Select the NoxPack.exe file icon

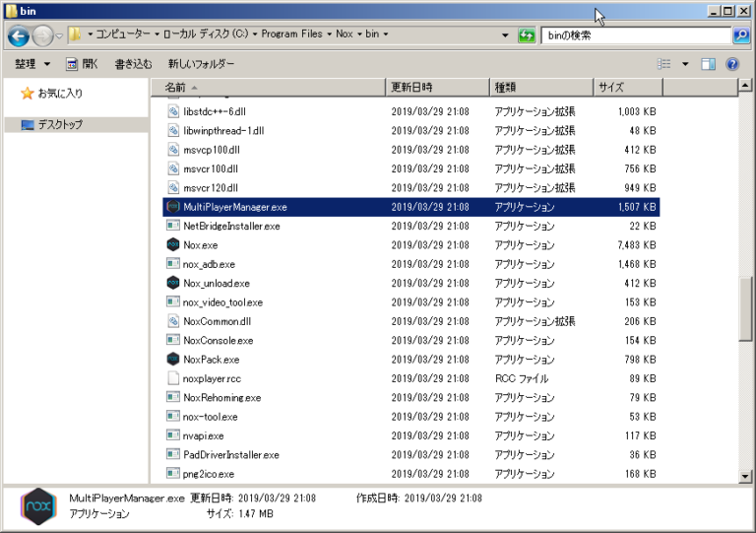pos(173,360)
